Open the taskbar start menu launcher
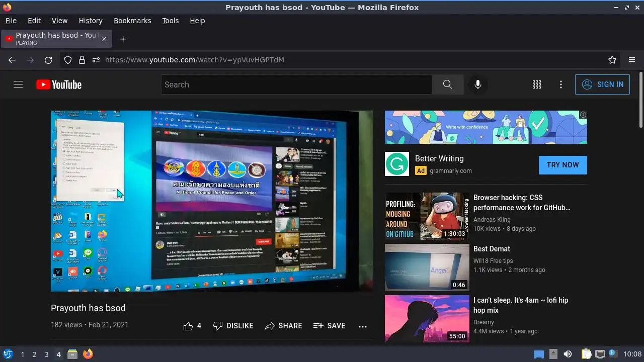This screenshot has height=362, width=644. (x=8, y=354)
